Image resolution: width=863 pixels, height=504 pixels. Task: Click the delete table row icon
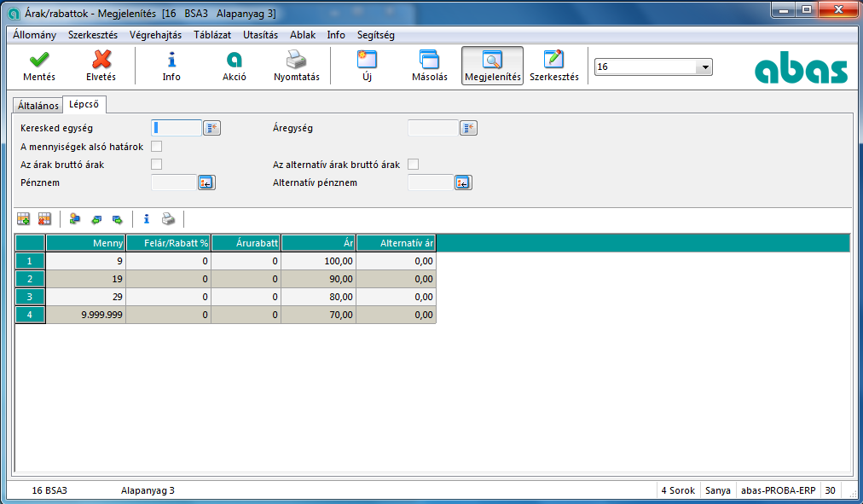point(44,219)
